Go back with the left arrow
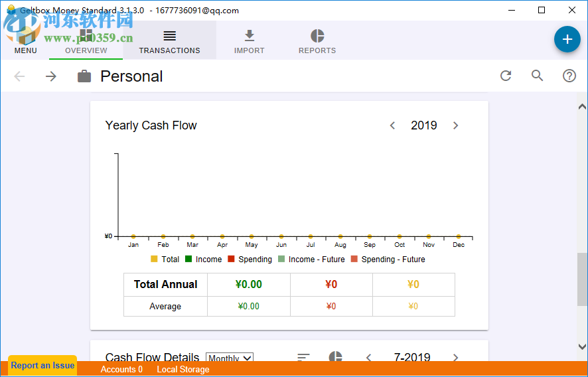Image resolution: width=588 pixels, height=377 pixels. click(x=19, y=76)
